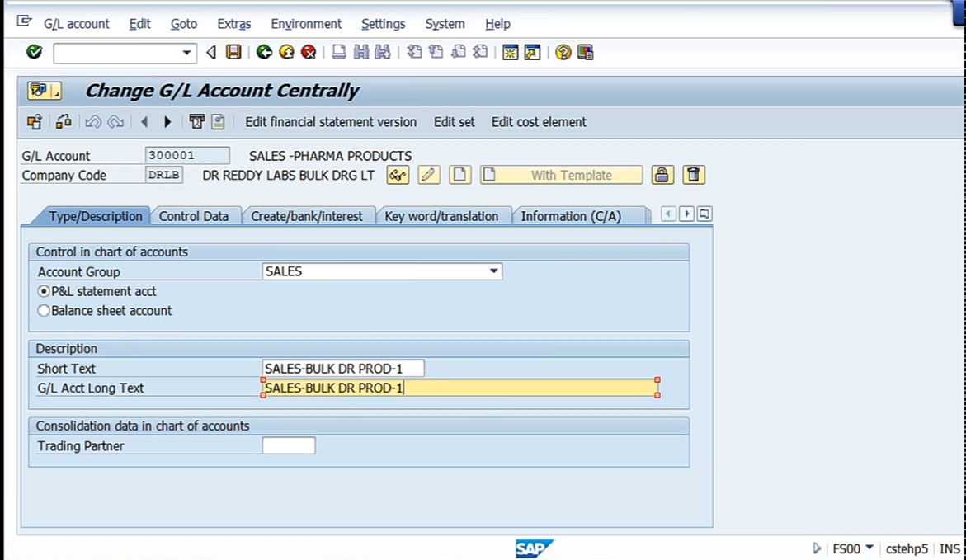Screen dimensions: 966x560
Task: Go to Previous Page icon
Action: pos(436,52)
